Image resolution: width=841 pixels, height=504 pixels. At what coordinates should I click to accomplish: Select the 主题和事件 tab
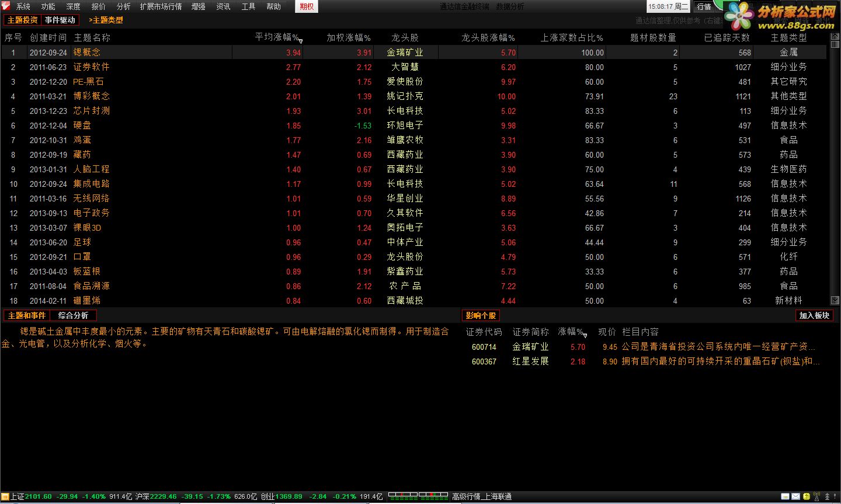[x=27, y=315]
